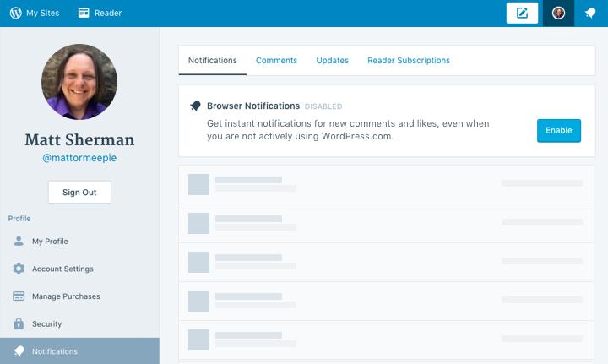
Task: Open the notifications bell in top bar
Action: (x=590, y=14)
